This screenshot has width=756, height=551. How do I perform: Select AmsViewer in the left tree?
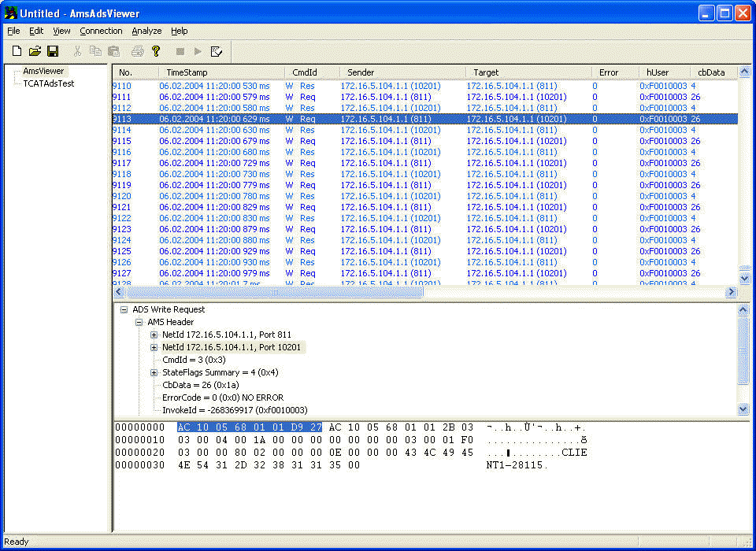pos(43,71)
